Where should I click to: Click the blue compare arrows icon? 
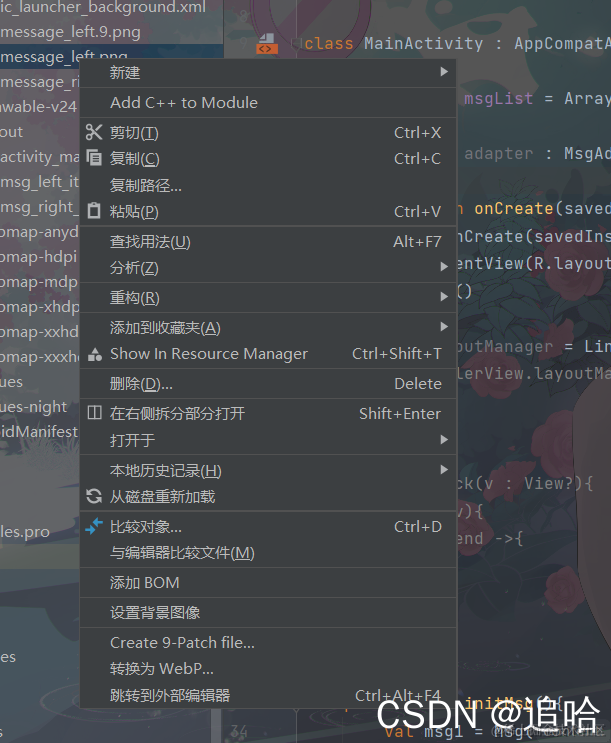94,526
